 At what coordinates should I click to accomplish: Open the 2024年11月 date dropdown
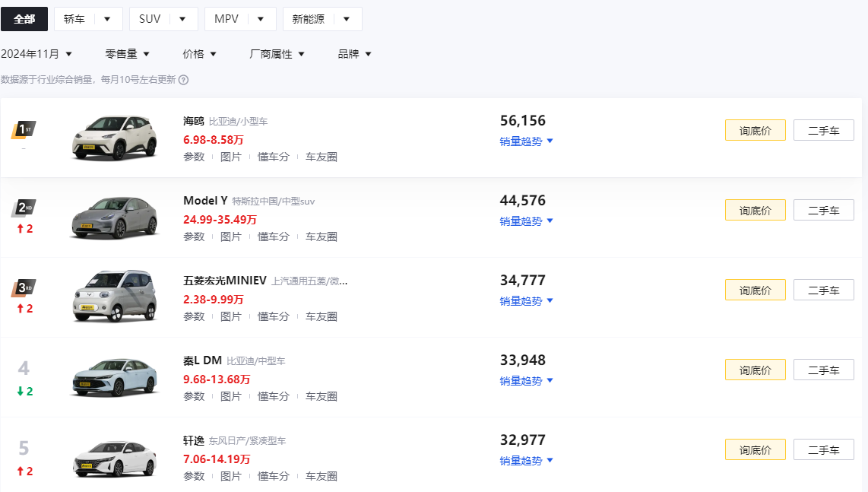click(36, 54)
